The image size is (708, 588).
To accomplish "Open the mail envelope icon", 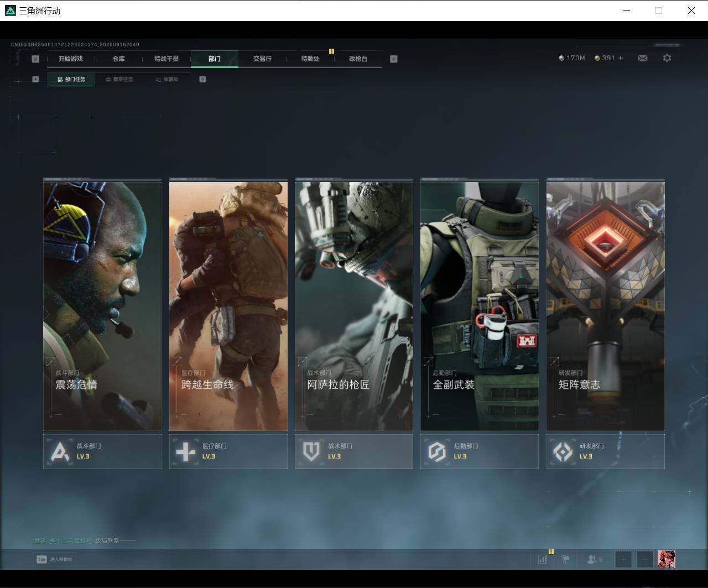I will 642,58.
